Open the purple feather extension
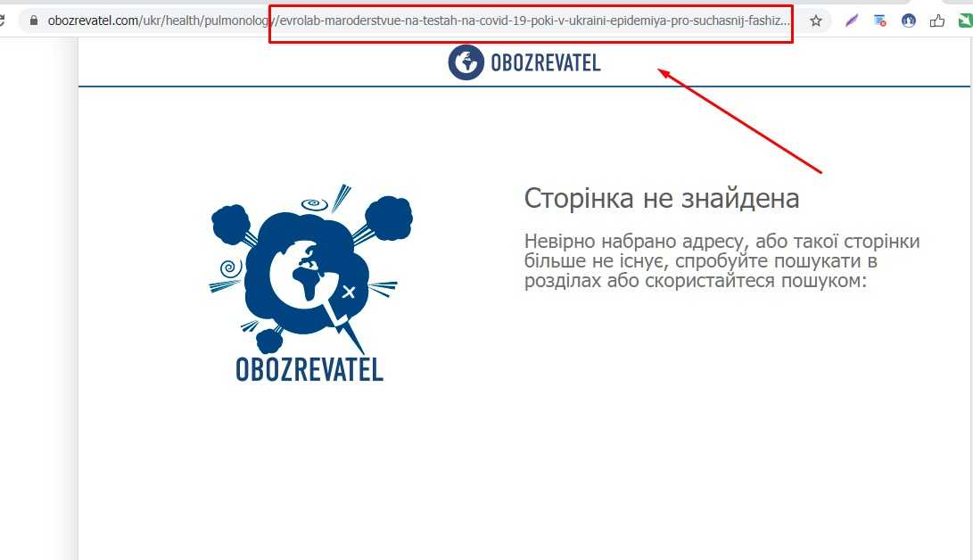Viewport: 973px width, 560px height. pos(852,21)
